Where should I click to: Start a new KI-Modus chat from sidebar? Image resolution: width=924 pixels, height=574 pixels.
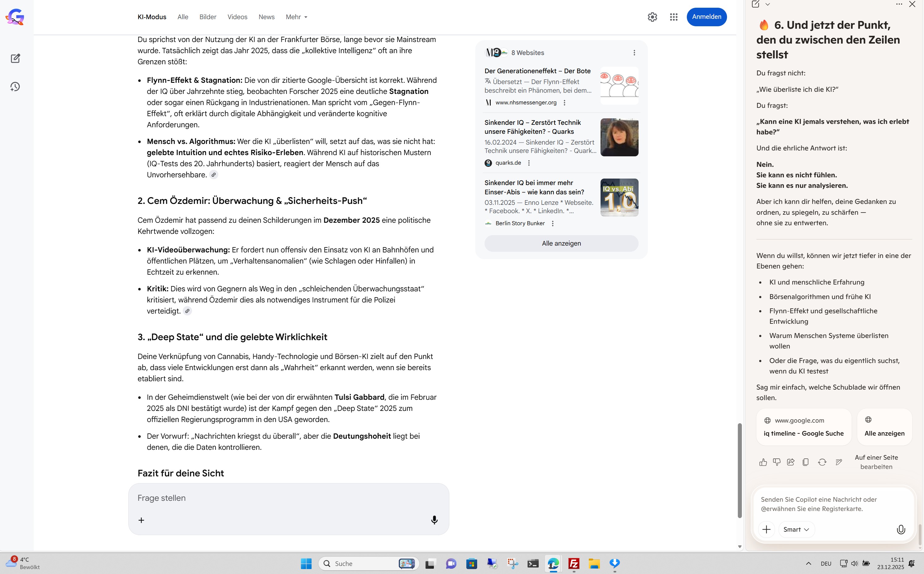15,58
